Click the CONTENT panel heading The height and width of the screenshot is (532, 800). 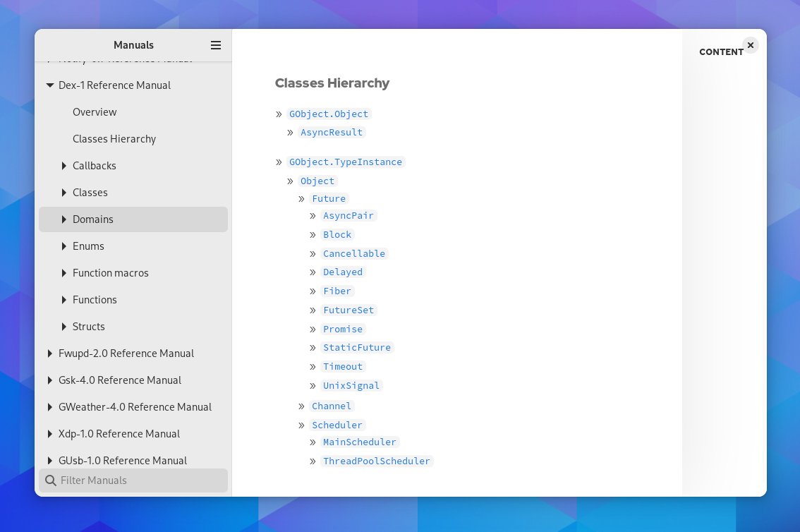pyautogui.click(x=722, y=52)
